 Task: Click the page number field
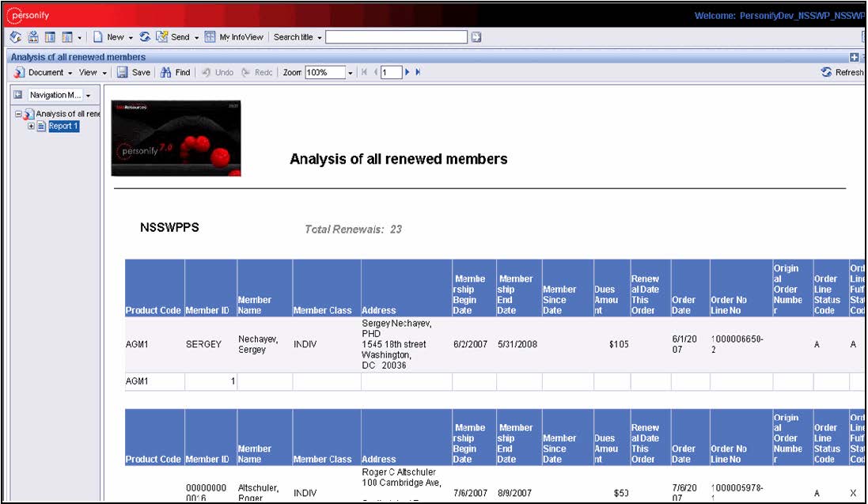coord(391,72)
